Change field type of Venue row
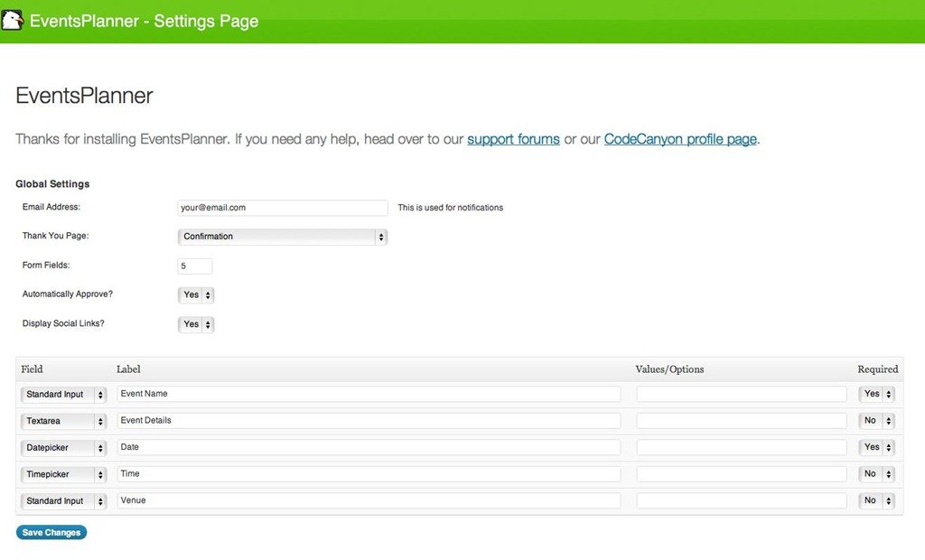925x560 pixels. (63, 501)
